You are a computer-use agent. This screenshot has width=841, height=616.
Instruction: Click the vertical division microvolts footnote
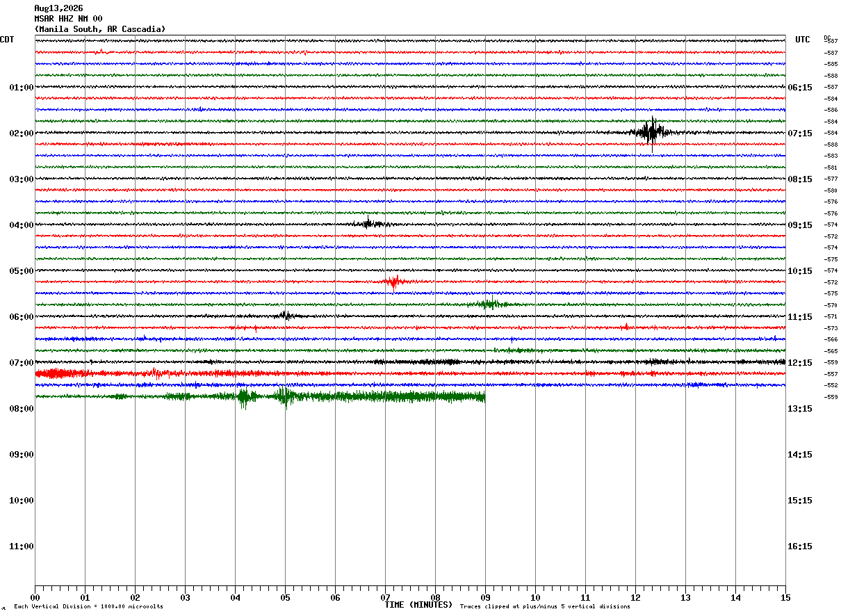pos(88,607)
